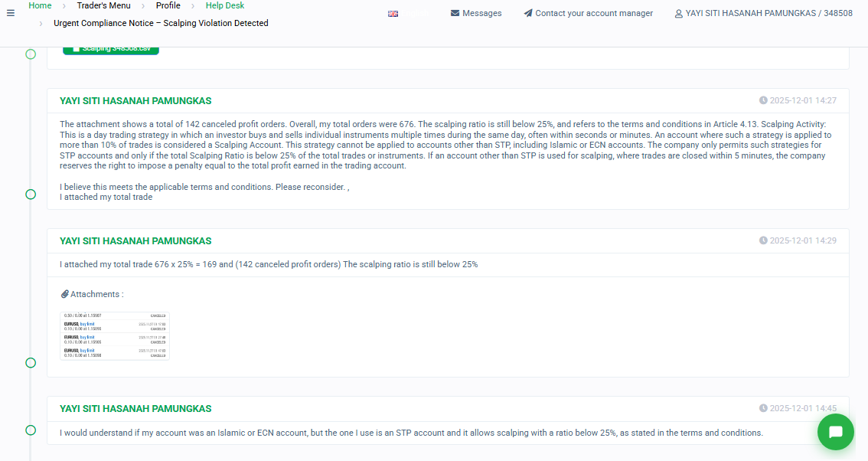Image resolution: width=868 pixels, height=461 pixels.
Task: Click timeline marker beside the csv attachment
Action: (x=31, y=54)
